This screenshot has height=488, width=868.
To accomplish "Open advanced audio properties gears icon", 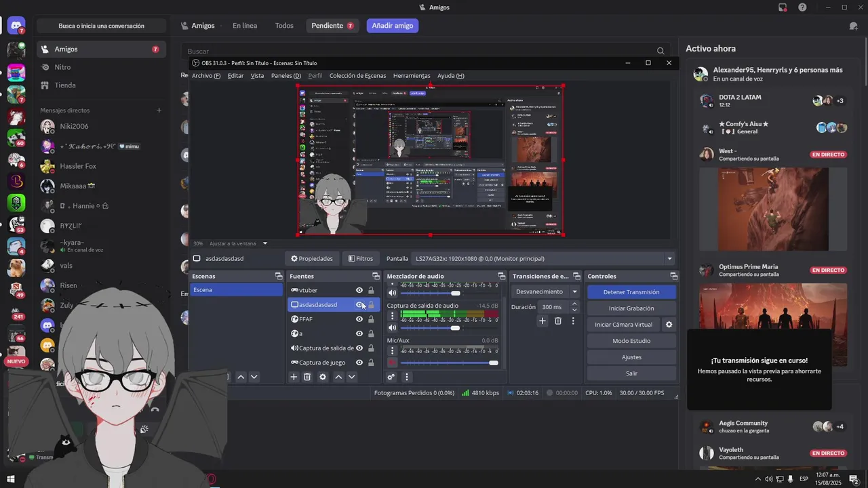I will tap(391, 377).
